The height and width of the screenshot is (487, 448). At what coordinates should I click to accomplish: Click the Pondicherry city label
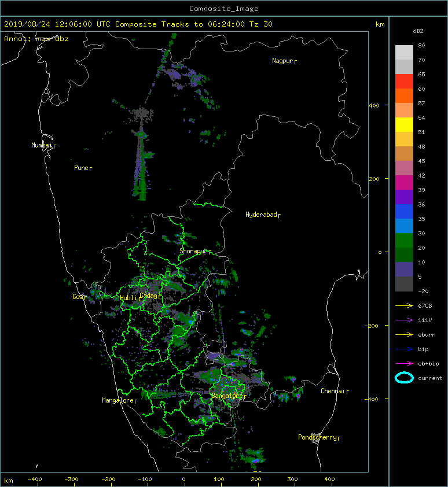click(x=317, y=437)
